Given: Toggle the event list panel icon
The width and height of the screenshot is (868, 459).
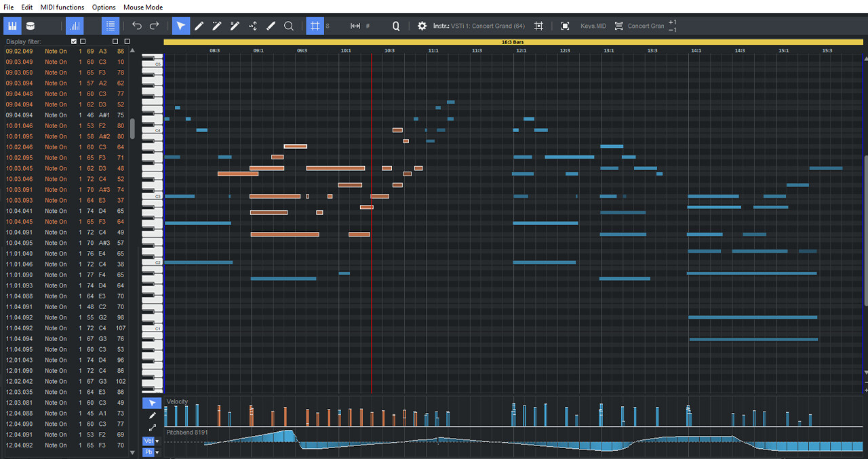Looking at the screenshot, I should click(111, 26).
